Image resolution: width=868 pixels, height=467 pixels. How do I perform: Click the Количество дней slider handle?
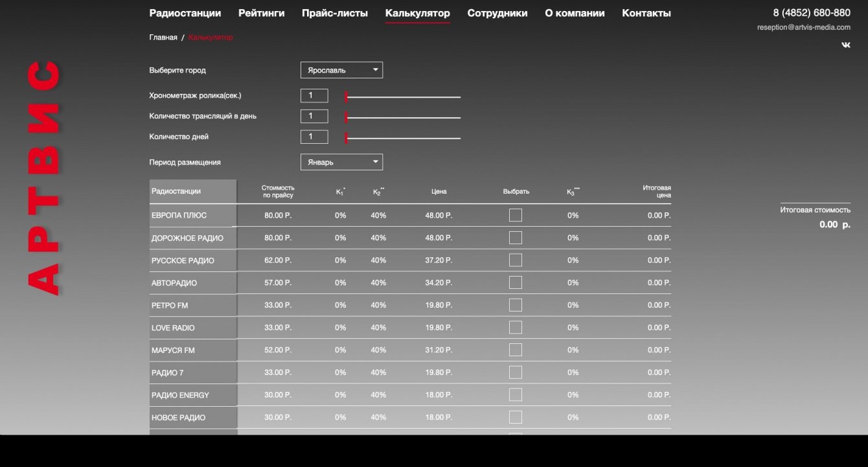click(347, 138)
